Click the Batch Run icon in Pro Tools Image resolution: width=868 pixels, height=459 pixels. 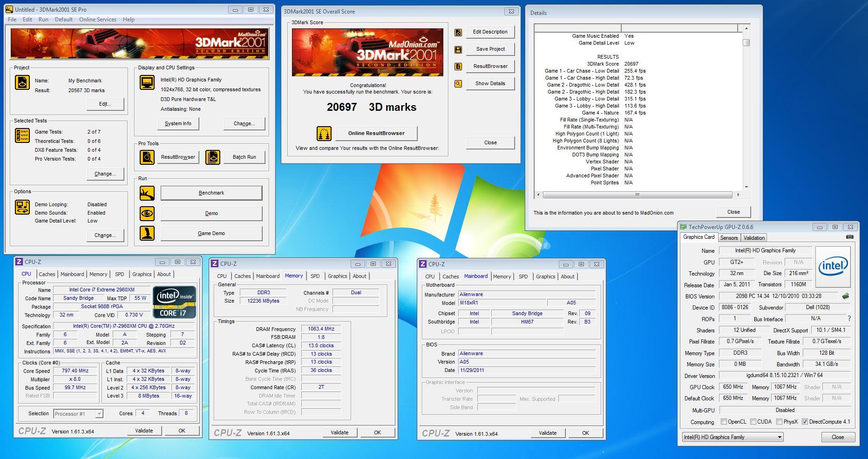(213, 157)
